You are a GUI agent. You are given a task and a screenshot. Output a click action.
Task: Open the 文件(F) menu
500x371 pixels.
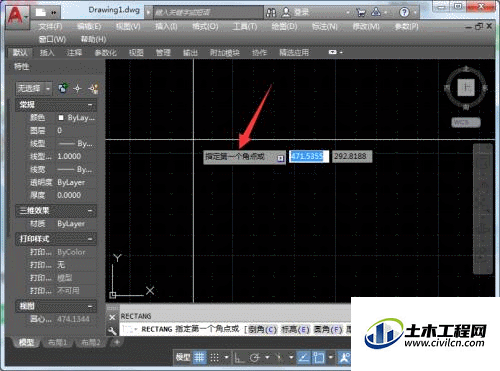[50, 27]
